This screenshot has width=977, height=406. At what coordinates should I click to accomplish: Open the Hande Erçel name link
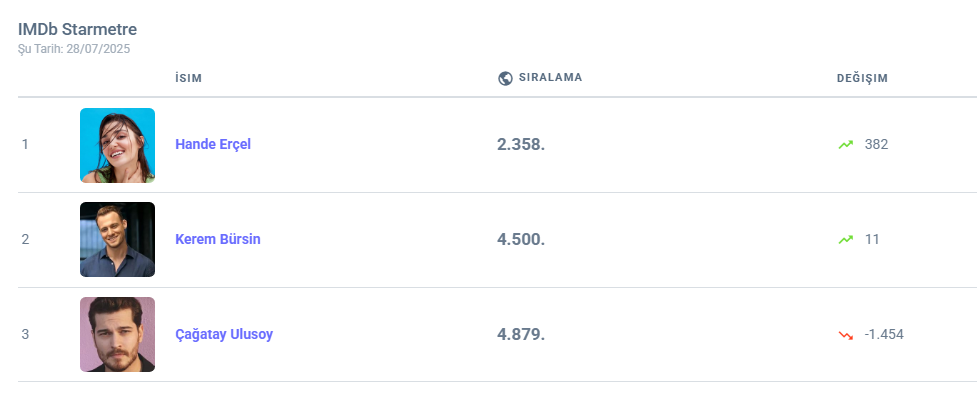click(x=213, y=144)
